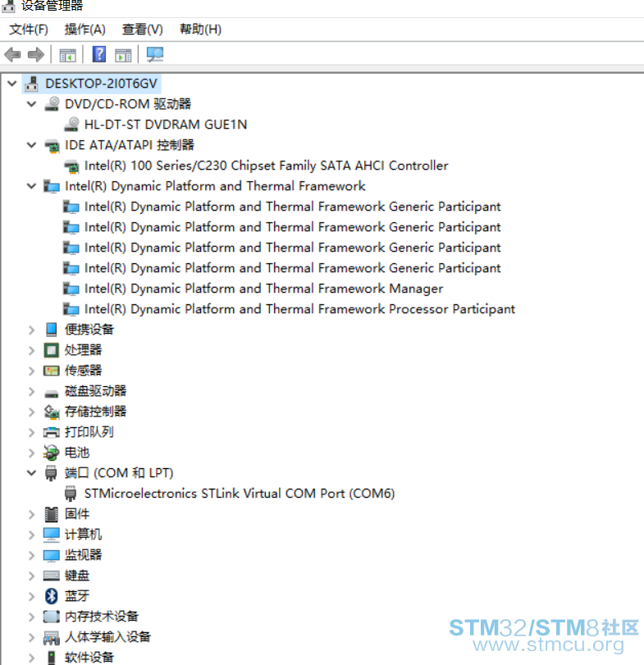This screenshot has width=644, height=665.
Task: Click the action pane toolbar icon
Action: [x=123, y=55]
